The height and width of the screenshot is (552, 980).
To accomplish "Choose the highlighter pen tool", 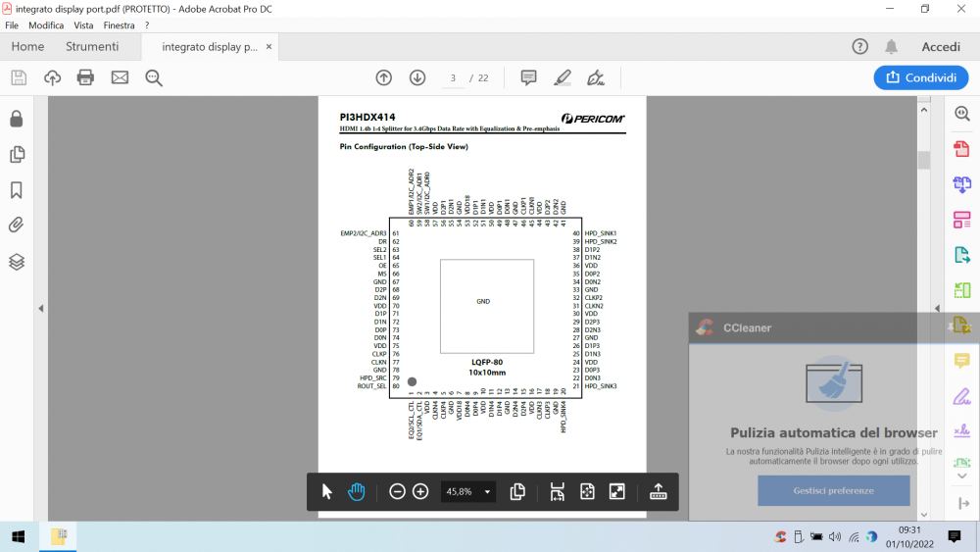I will 563,77.
